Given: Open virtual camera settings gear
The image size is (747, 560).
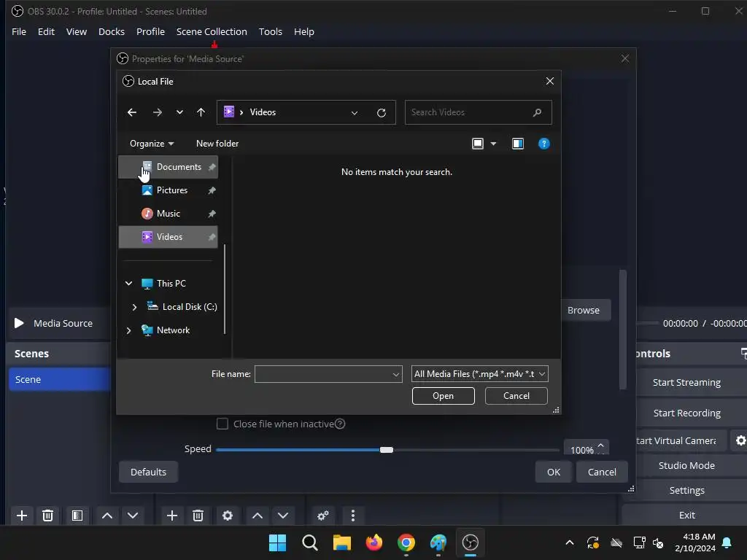Looking at the screenshot, I should (740, 440).
